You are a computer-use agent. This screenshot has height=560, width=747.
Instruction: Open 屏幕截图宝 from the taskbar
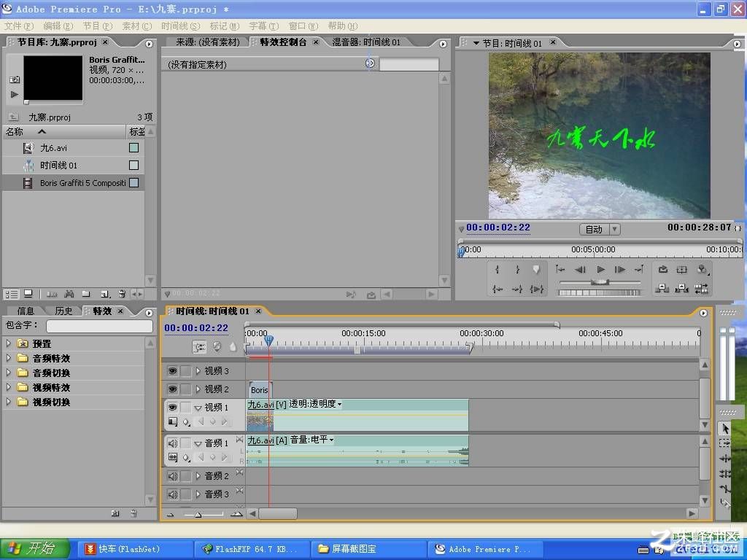368,549
